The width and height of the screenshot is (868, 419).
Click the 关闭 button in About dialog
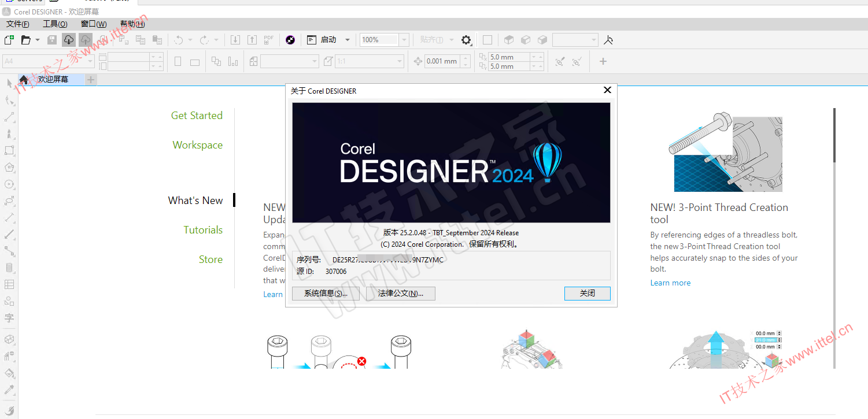coord(588,294)
